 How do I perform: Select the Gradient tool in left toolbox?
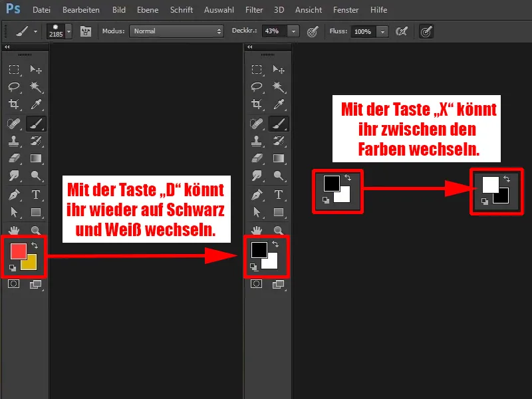pos(36,158)
